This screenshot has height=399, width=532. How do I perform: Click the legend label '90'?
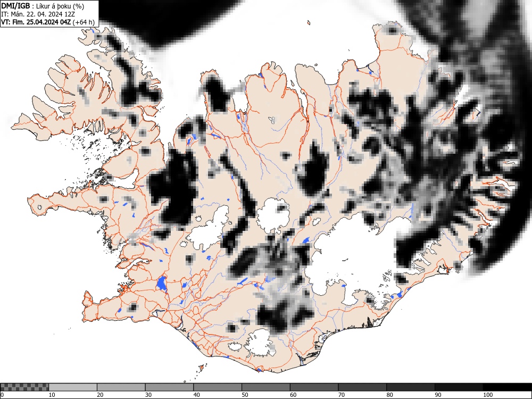coord(438,395)
